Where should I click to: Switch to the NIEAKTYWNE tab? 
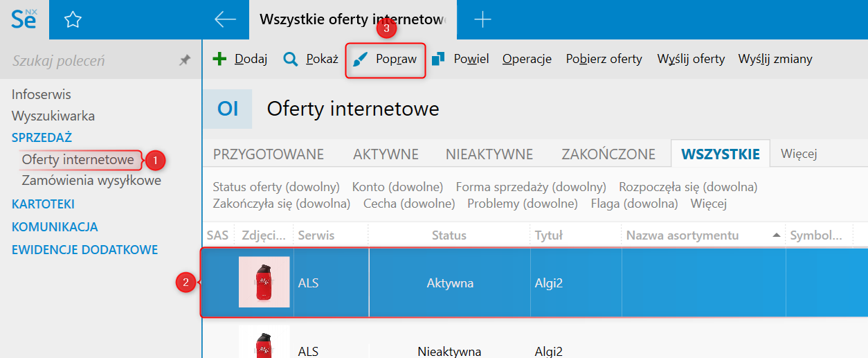[x=489, y=154]
